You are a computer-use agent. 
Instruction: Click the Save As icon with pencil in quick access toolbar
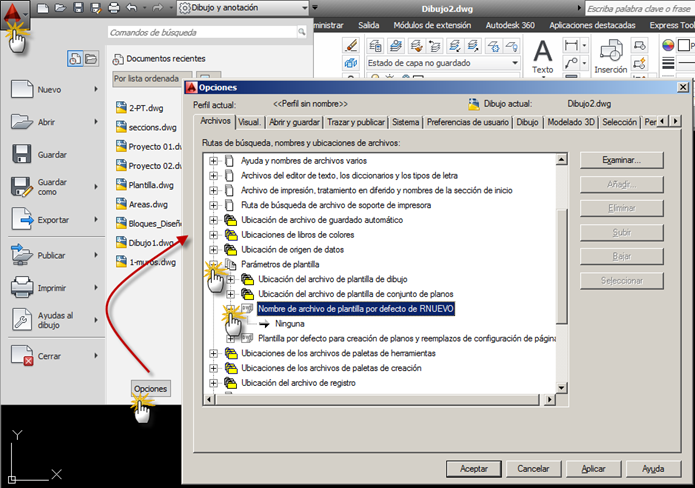[x=96, y=8]
